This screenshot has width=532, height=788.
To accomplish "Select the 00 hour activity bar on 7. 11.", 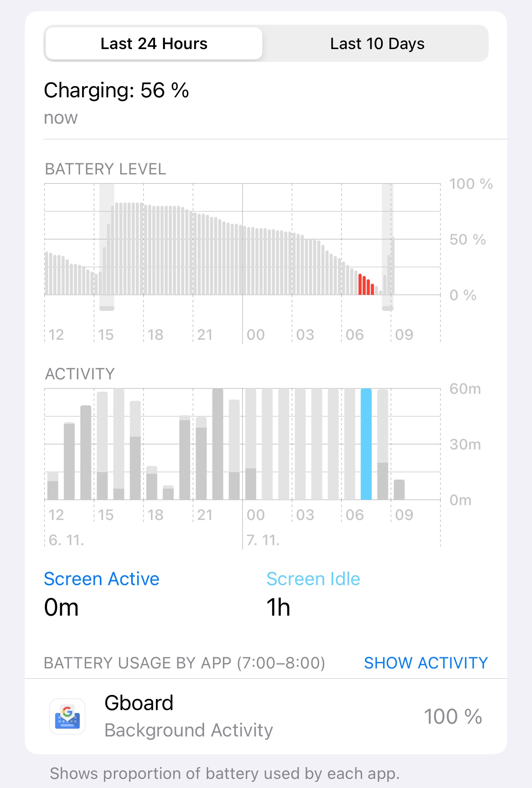I will click(251, 444).
